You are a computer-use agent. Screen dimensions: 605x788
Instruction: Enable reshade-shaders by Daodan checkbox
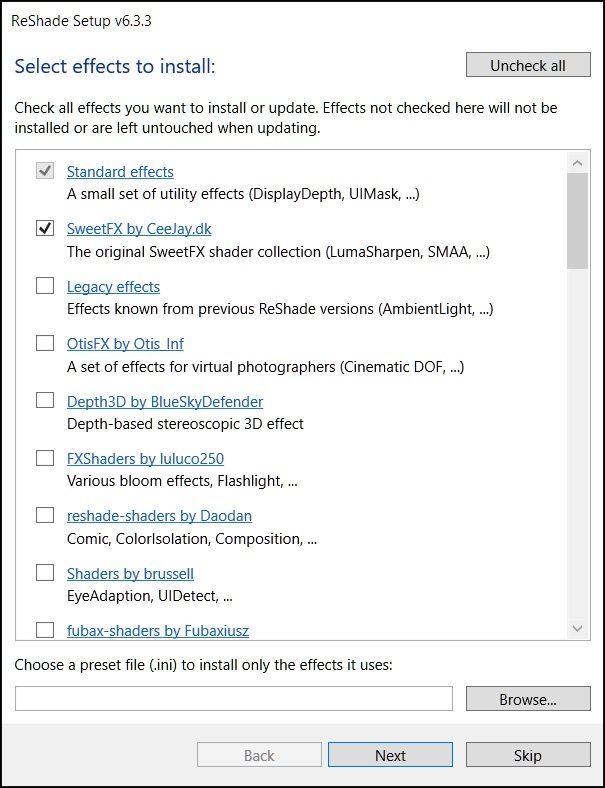pos(45,516)
